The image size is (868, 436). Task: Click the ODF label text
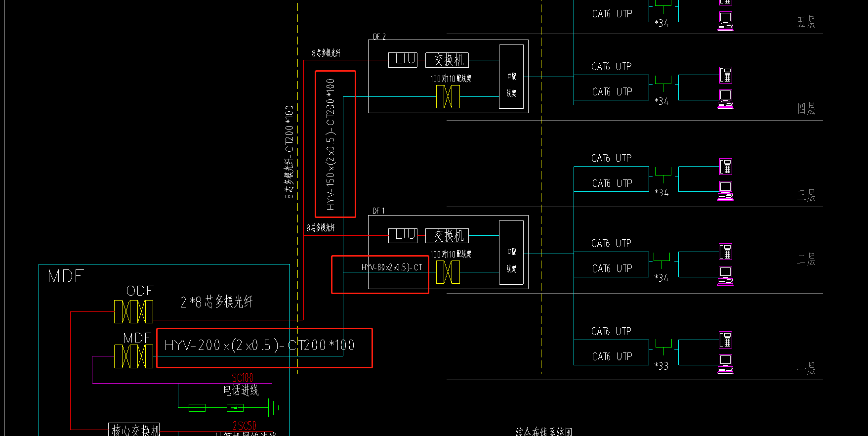140,291
